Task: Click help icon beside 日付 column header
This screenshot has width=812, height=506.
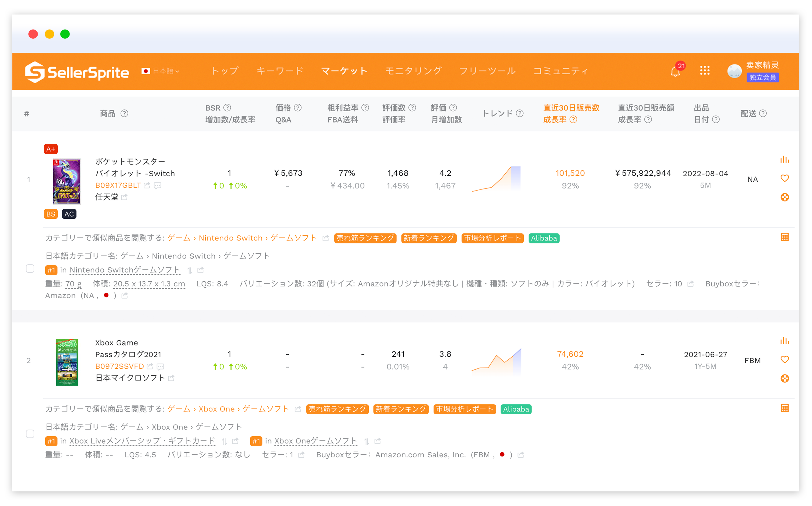Action: [716, 120]
